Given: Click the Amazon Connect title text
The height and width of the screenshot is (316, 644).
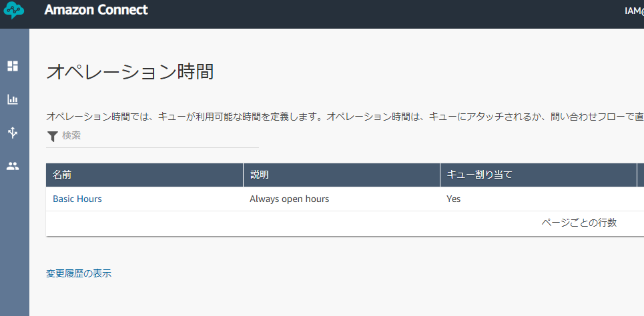Looking at the screenshot, I should click(x=96, y=9).
